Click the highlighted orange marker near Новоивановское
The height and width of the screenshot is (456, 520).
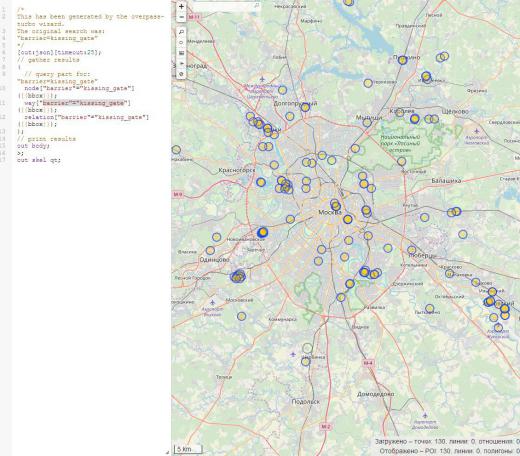[263, 232]
